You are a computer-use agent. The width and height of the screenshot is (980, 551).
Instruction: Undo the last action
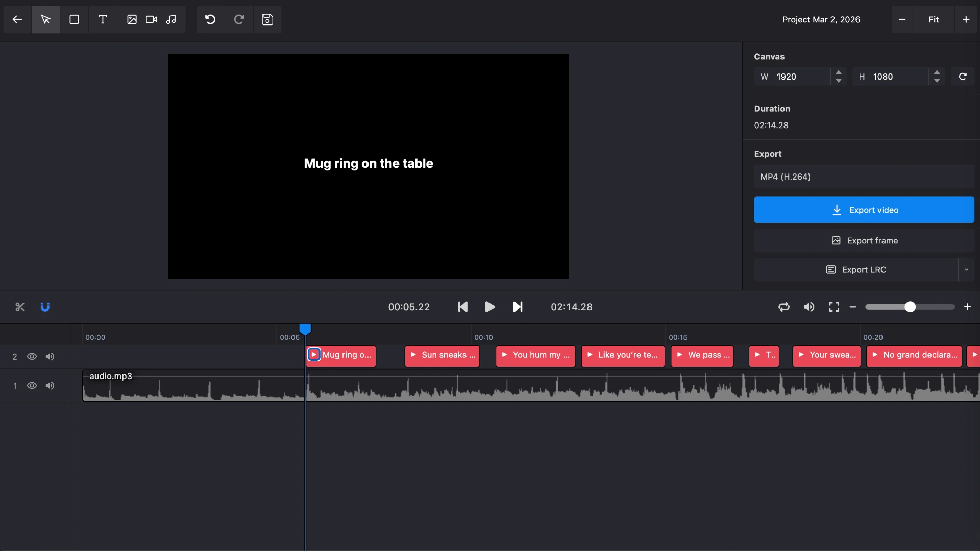click(x=210, y=19)
